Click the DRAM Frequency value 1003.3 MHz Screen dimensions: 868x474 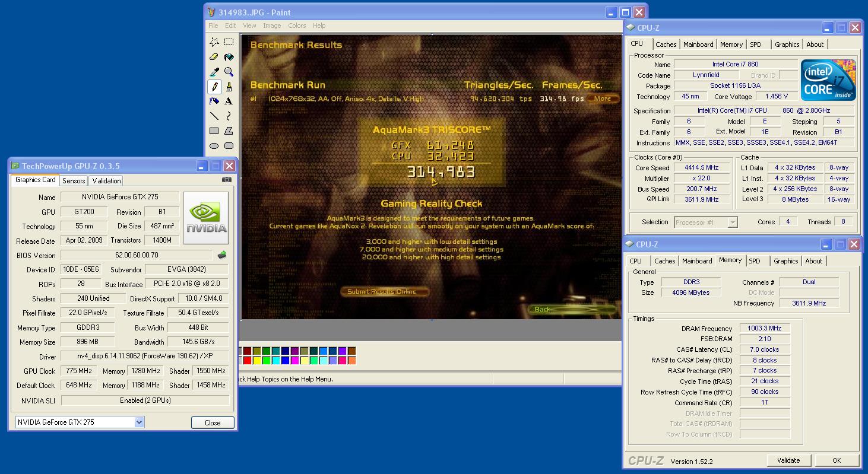(x=765, y=328)
